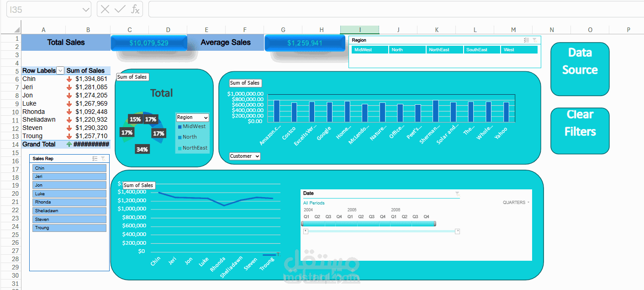Screen dimensions: 644x290
Task: Click the Data Source button
Action: pos(580,69)
